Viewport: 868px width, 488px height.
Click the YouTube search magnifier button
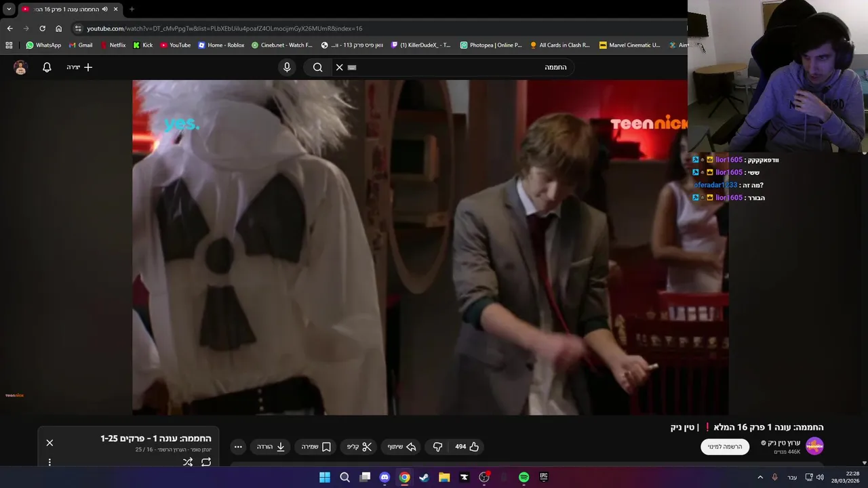317,67
